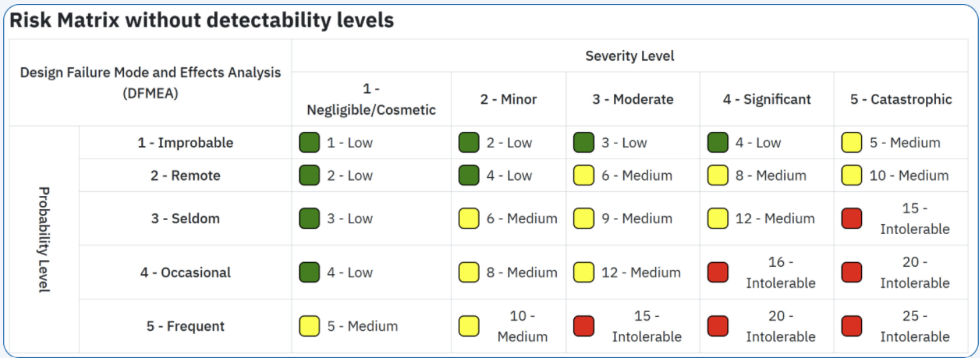Click the "Severity Level" header cell

pyautogui.click(x=629, y=56)
